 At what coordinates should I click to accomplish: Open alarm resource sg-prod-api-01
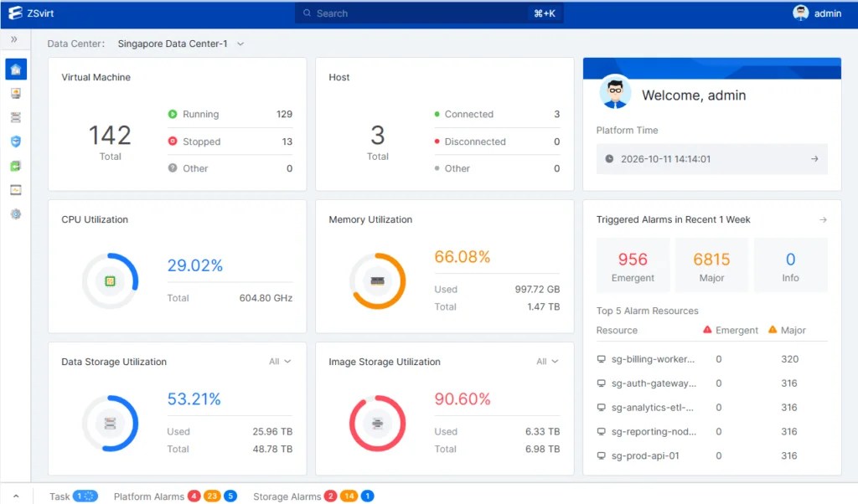[645, 455]
